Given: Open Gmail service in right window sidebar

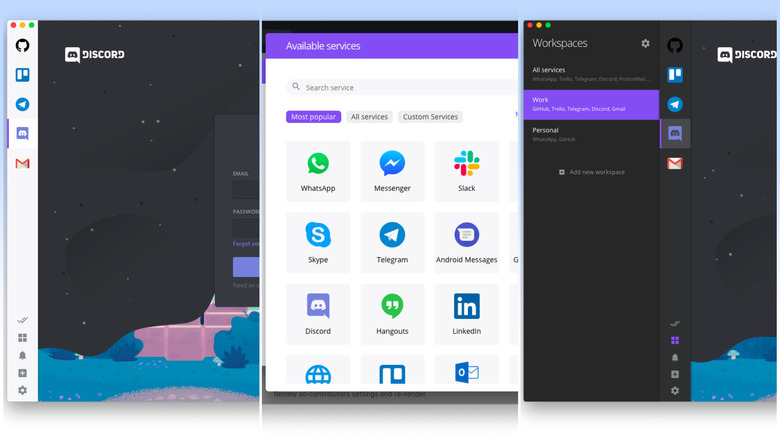Looking at the screenshot, I should 675,163.
